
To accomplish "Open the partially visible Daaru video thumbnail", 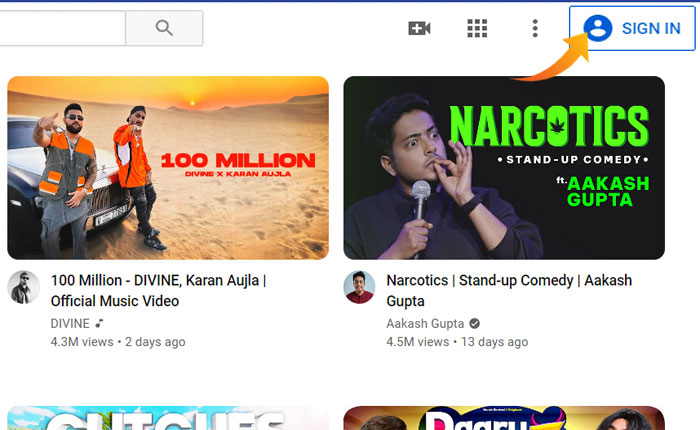I will 504,418.
